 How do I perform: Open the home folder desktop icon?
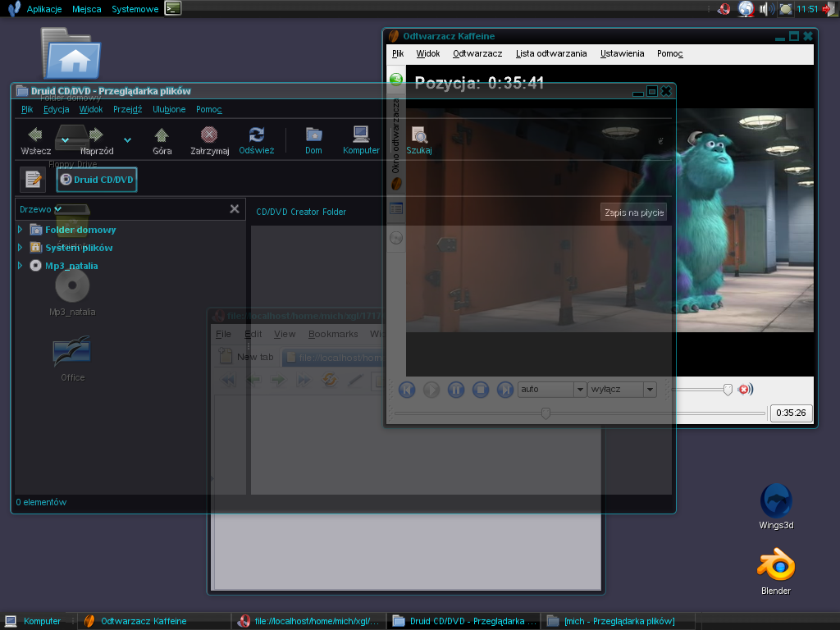[71, 53]
